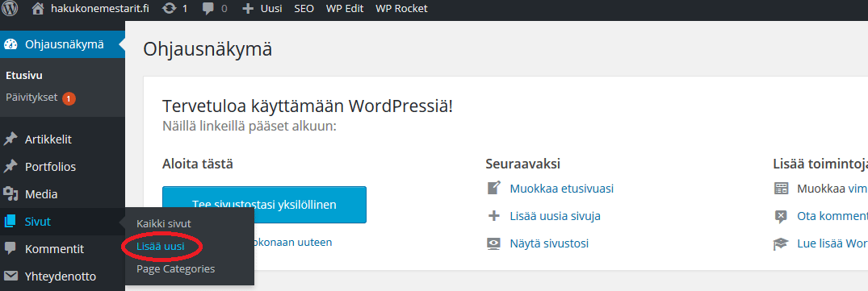Click the Media library icon
Image resolution: width=868 pixels, height=291 pixels.
click(10, 193)
